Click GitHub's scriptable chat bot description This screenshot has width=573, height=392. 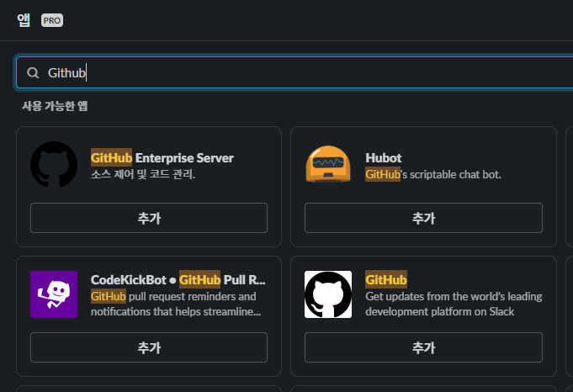pos(433,175)
